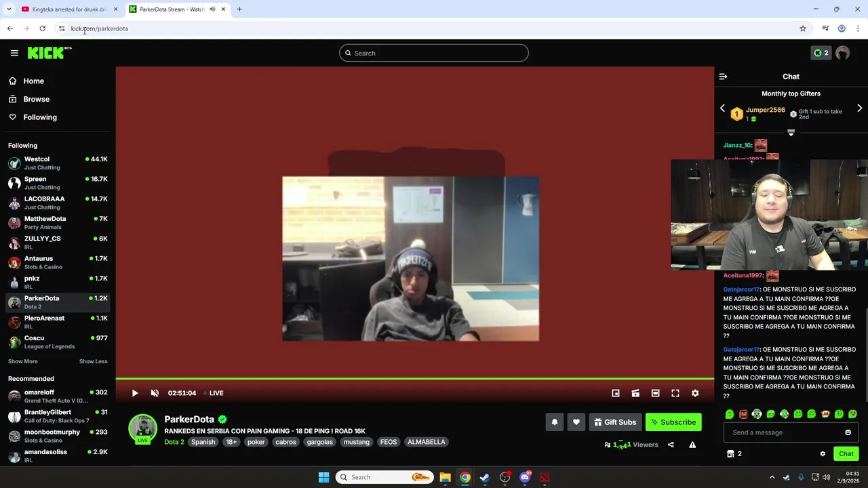Report the stream with warning icon

tap(692, 445)
